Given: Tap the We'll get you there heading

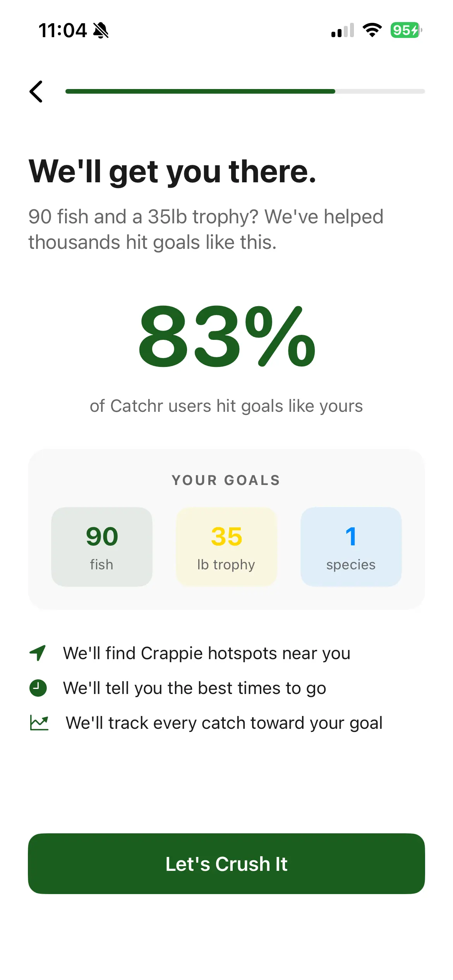Looking at the screenshot, I should (x=173, y=171).
